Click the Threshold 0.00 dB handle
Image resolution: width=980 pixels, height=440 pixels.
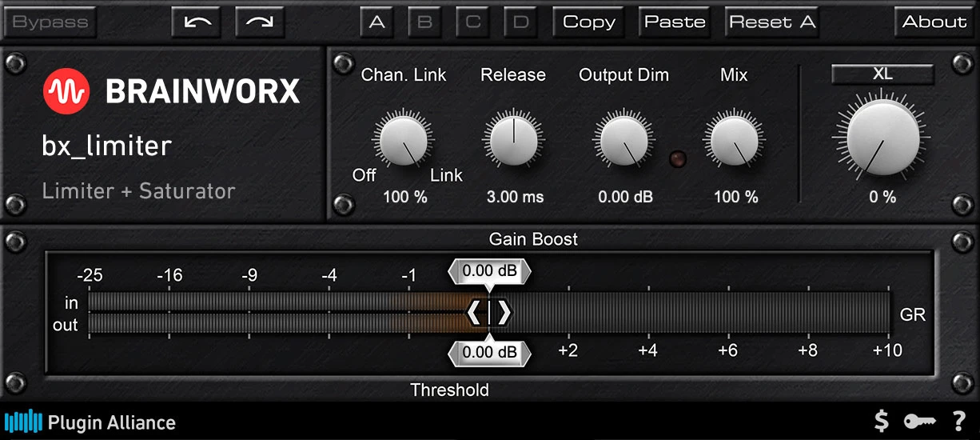point(489,352)
